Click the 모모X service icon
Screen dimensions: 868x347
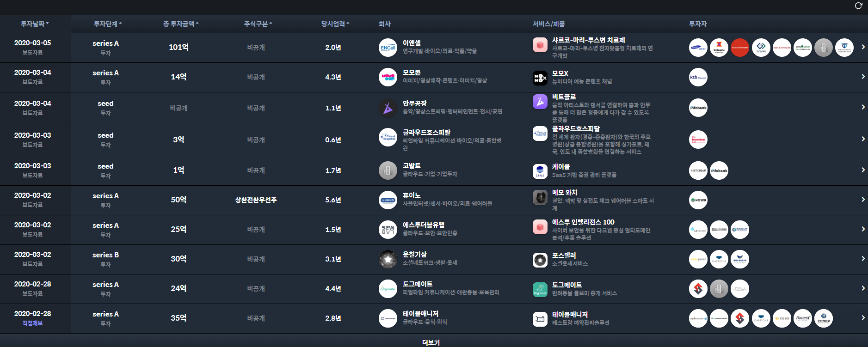click(540, 78)
